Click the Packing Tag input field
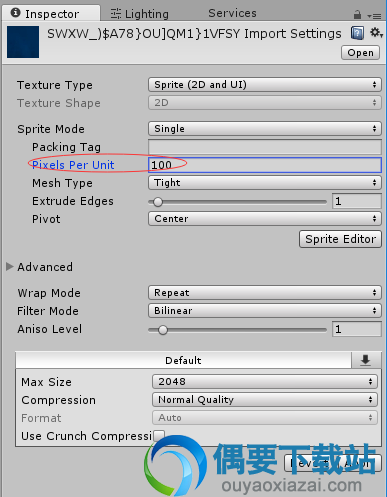387x497 pixels. [265, 147]
